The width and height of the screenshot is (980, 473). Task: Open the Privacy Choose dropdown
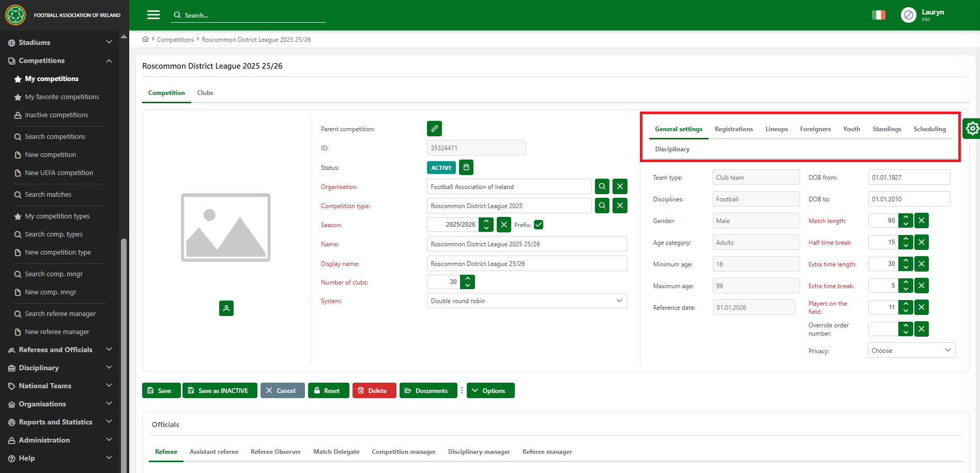911,350
